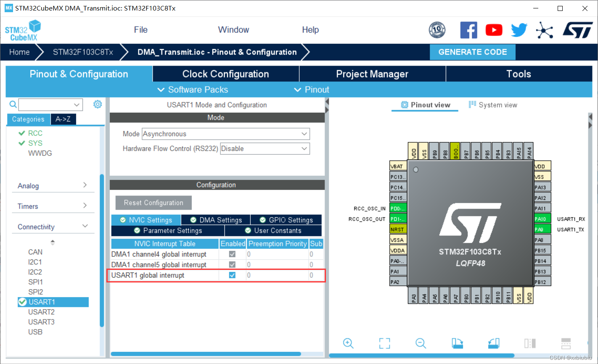Rotate the pinout view counterclockwise
This screenshot has height=364, width=598.
[x=493, y=343]
